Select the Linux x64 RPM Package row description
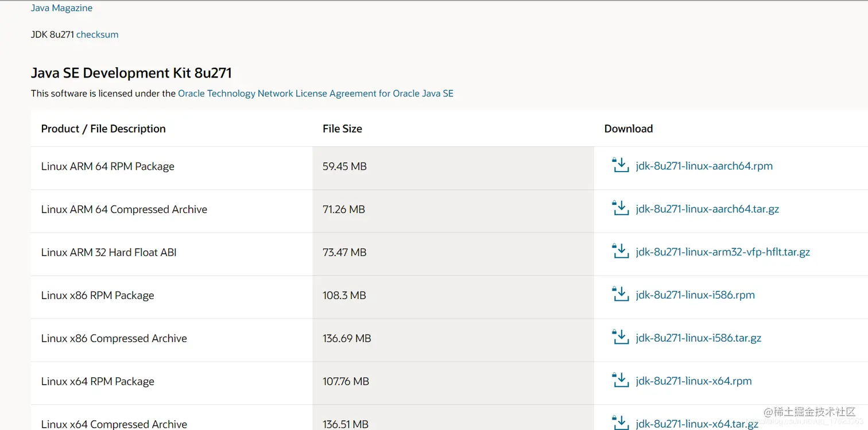The width and height of the screenshot is (868, 430). click(98, 381)
